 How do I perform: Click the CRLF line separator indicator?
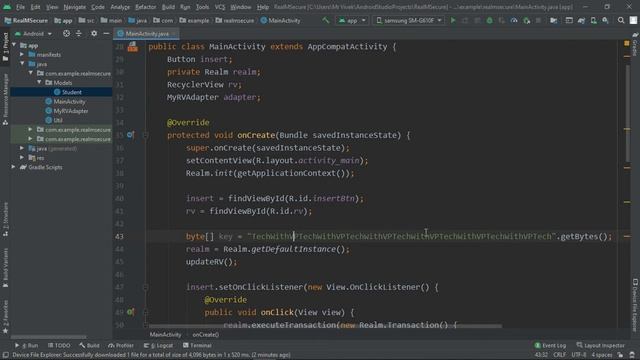pos(560,355)
